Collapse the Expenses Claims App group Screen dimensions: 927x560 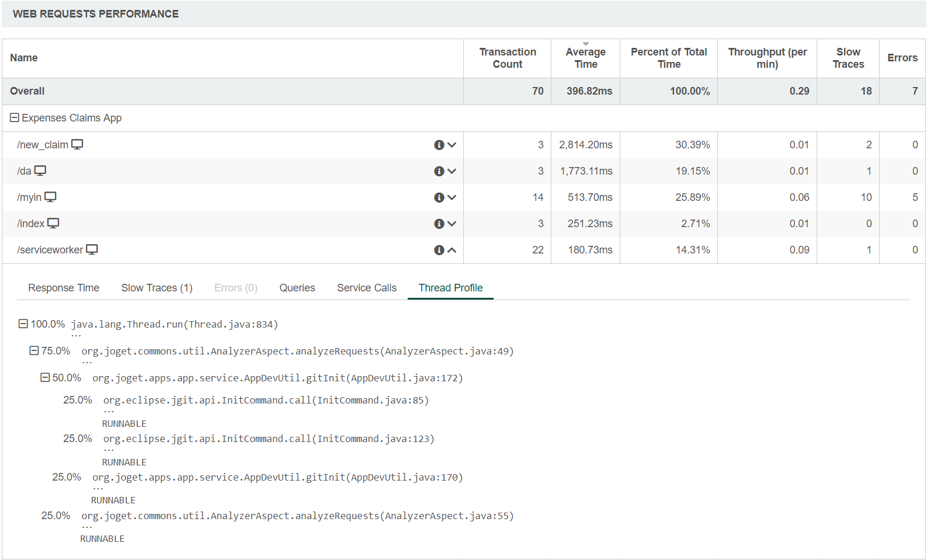click(x=15, y=118)
